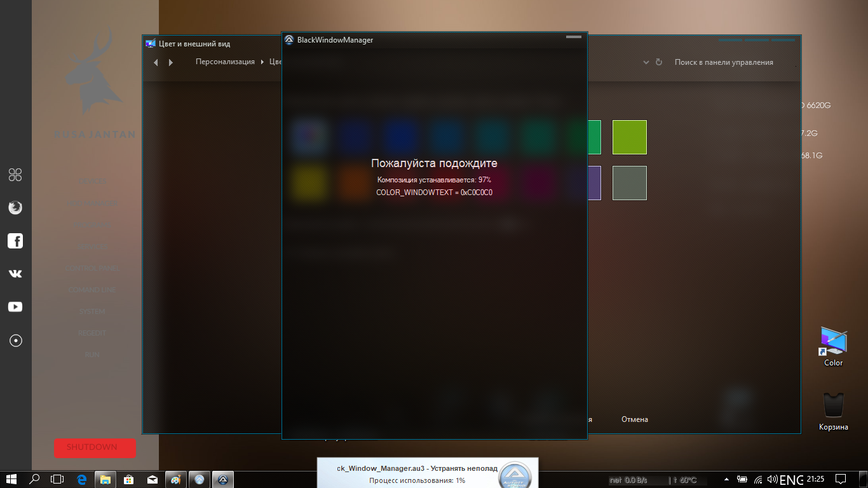Click the Персонализация breadcrumb link

coord(225,62)
